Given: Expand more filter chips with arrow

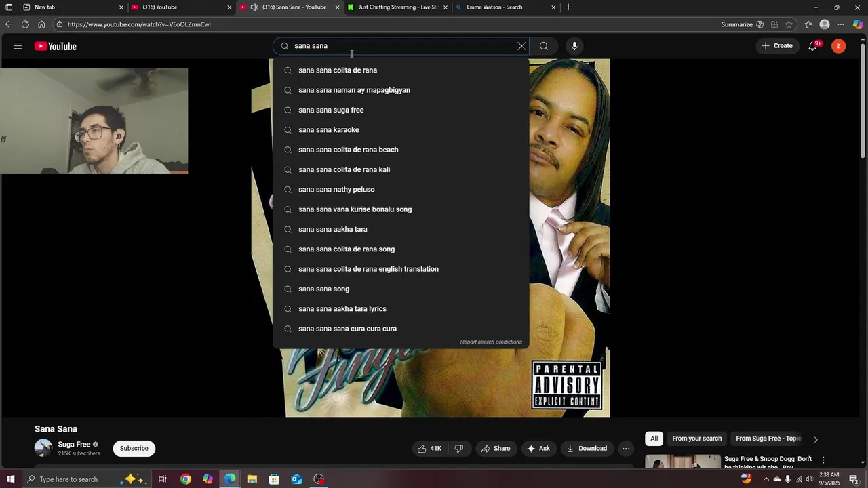Looking at the screenshot, I should (816, 439).
